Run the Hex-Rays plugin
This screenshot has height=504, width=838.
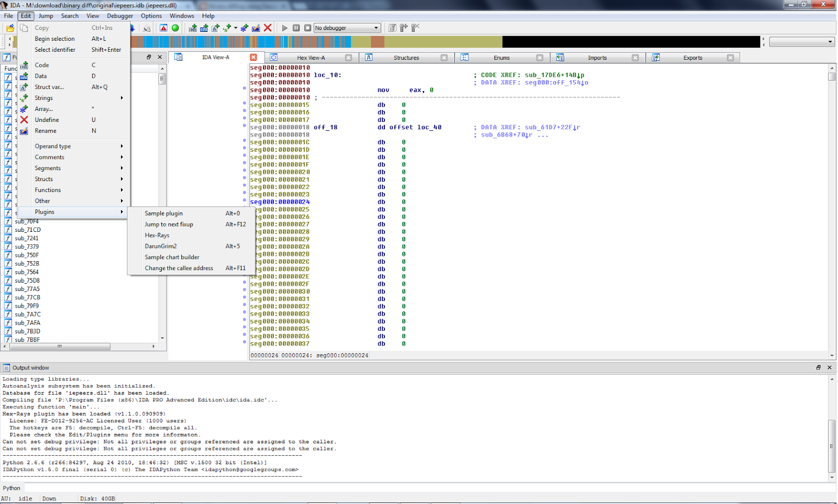pyautogui.click(x=191, y=236)
